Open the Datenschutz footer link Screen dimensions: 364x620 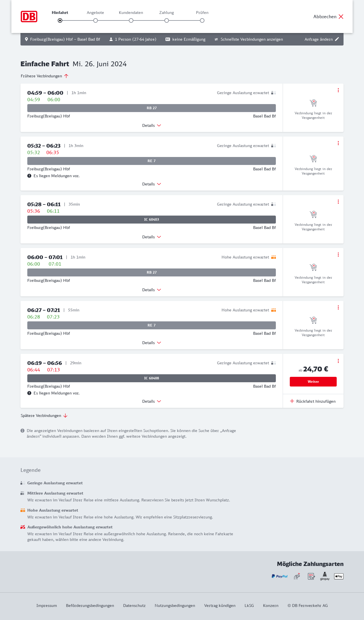pos(134,605)
